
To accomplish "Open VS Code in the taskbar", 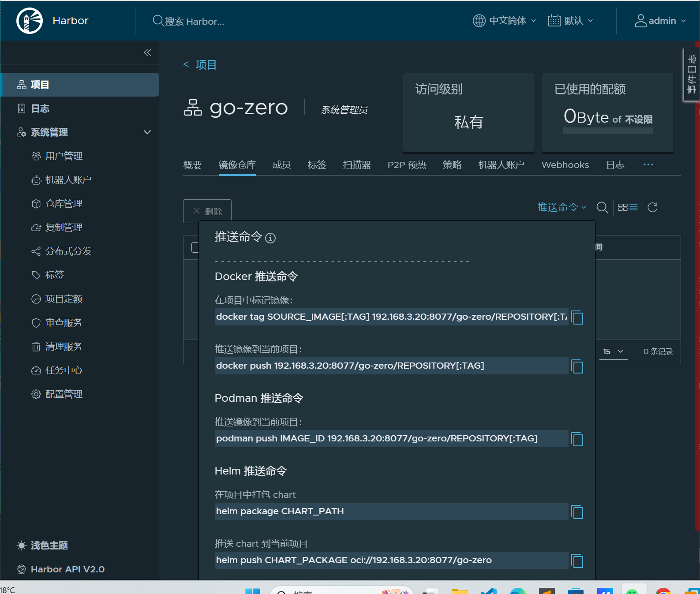I will (489, 591).
